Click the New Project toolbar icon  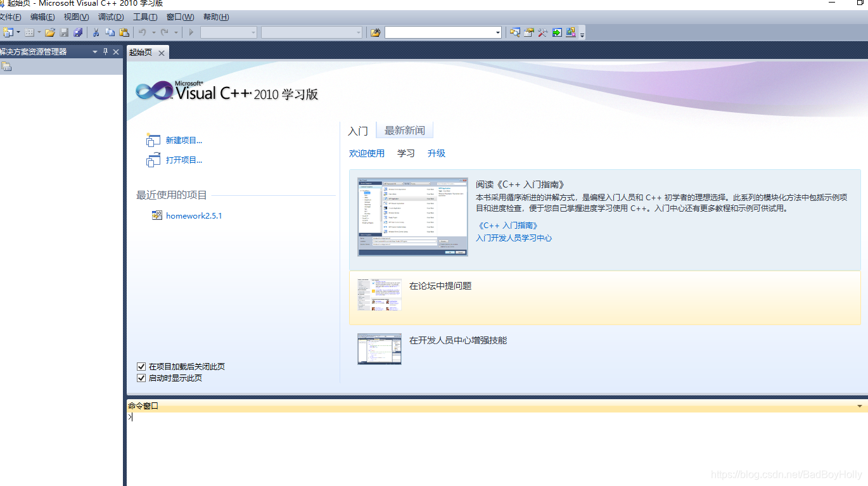[x=8, y=32]
